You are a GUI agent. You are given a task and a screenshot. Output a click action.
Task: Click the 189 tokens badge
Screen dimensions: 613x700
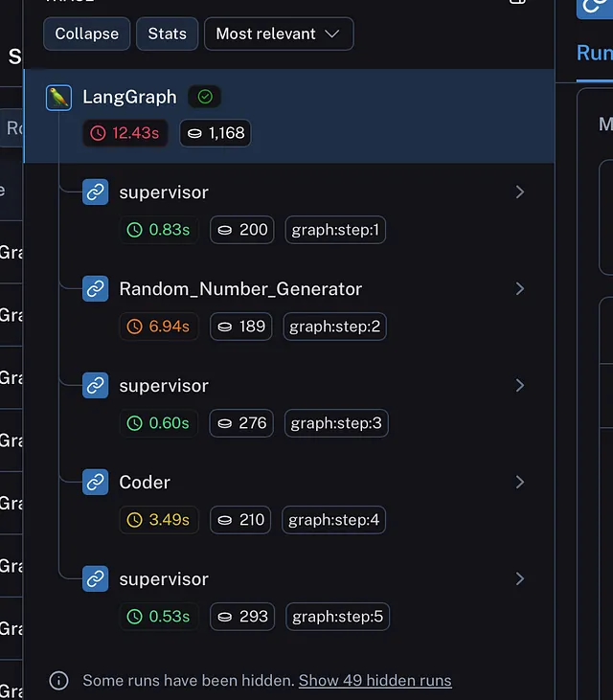pyautogui.click(x=241, y=327)
